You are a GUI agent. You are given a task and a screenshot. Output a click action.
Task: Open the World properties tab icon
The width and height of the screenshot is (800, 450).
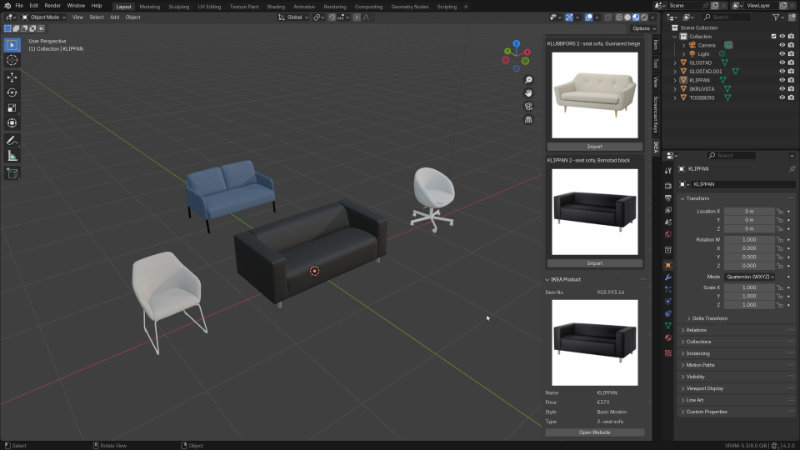click(x=668, y=235)
